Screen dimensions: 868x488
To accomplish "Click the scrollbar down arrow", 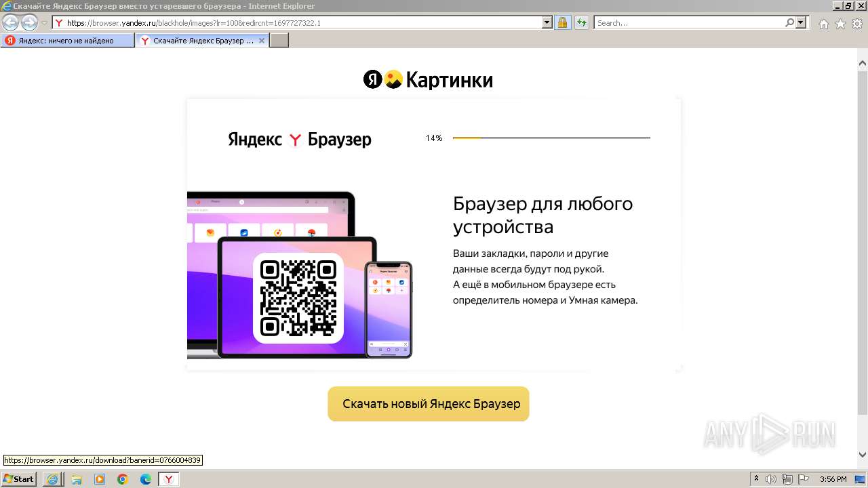I will point(862,455).
